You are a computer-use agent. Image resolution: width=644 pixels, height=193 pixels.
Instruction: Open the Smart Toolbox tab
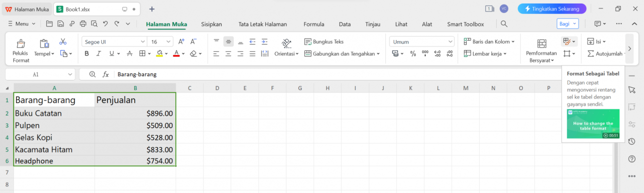pos(465,24)
